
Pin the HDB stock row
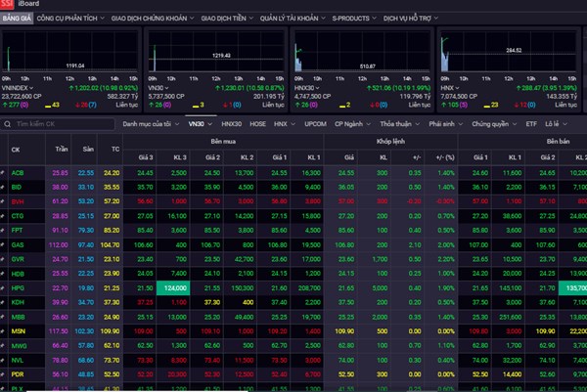coord(2,274)
